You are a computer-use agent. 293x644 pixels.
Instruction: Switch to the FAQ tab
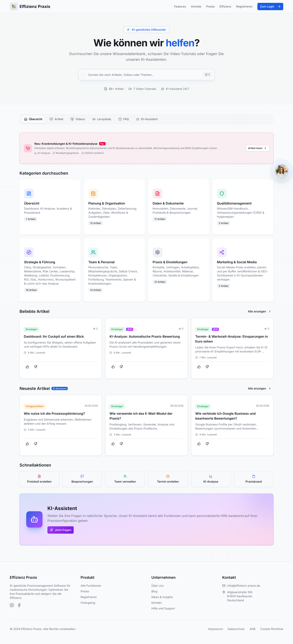point(124,119)
